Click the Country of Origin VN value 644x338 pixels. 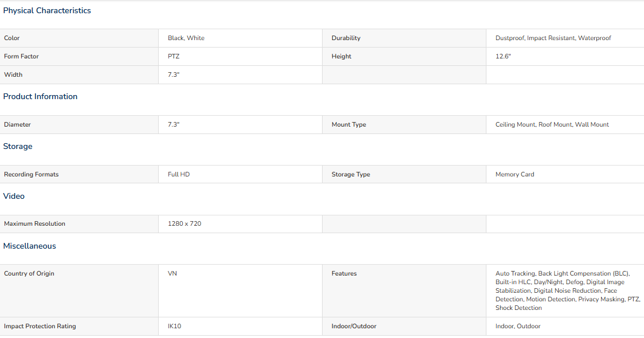point(172,273)
